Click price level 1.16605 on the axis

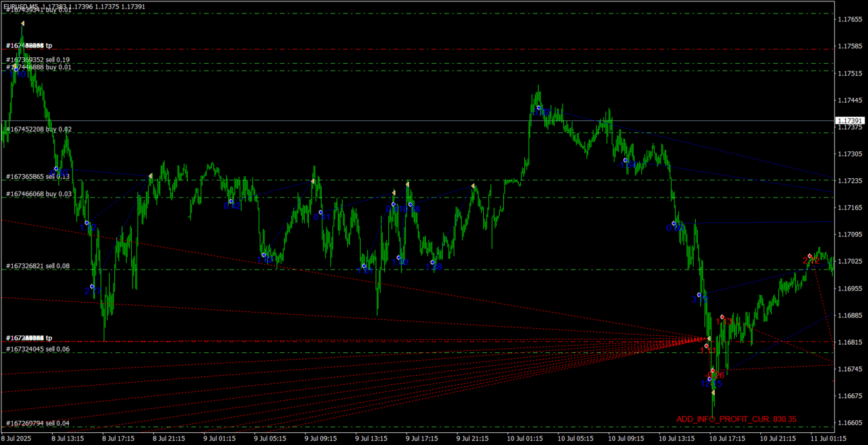pos(851,423)
